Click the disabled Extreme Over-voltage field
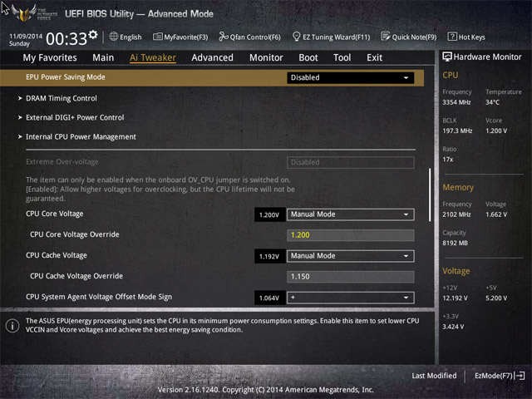This screenshot has width=532, height=399. 351,162
